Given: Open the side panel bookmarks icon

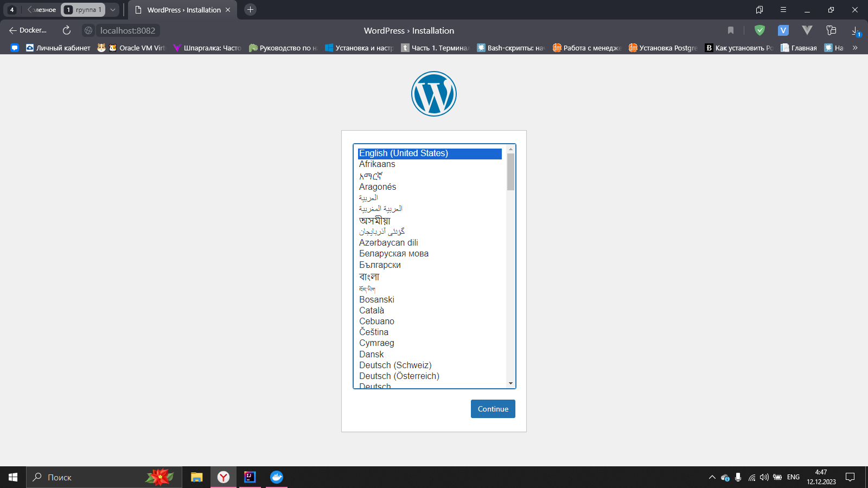Looking at the screenshot, I should [759, 10].
